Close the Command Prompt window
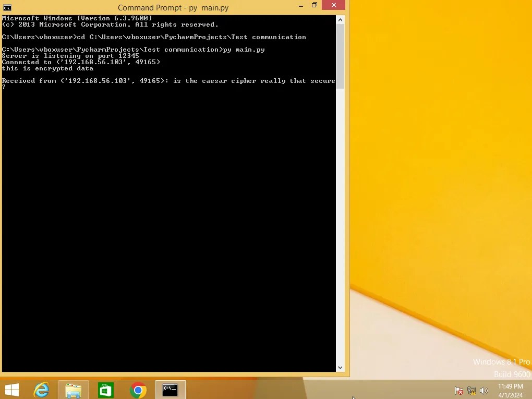 tap(333, 6)
